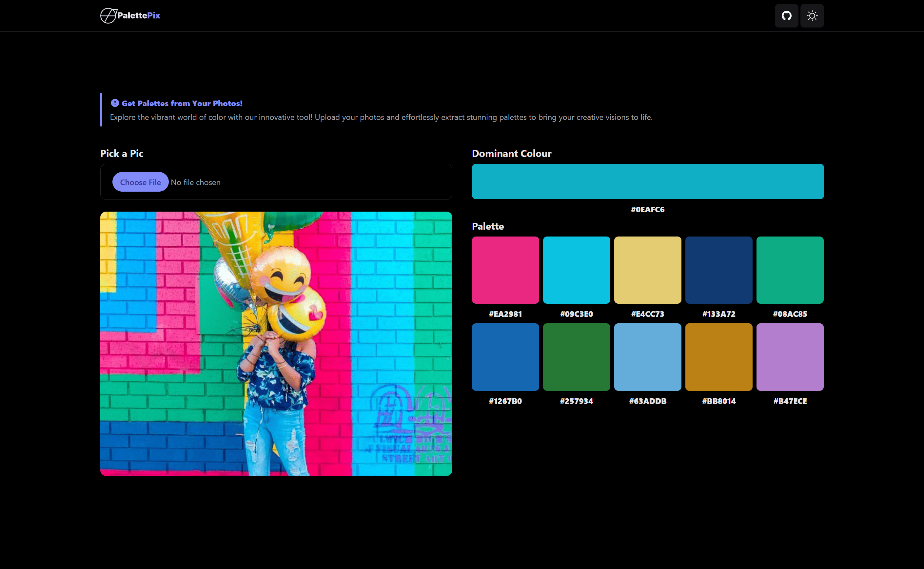Select the dominant colour #0EAFC6 swatch

coord(648,181)
